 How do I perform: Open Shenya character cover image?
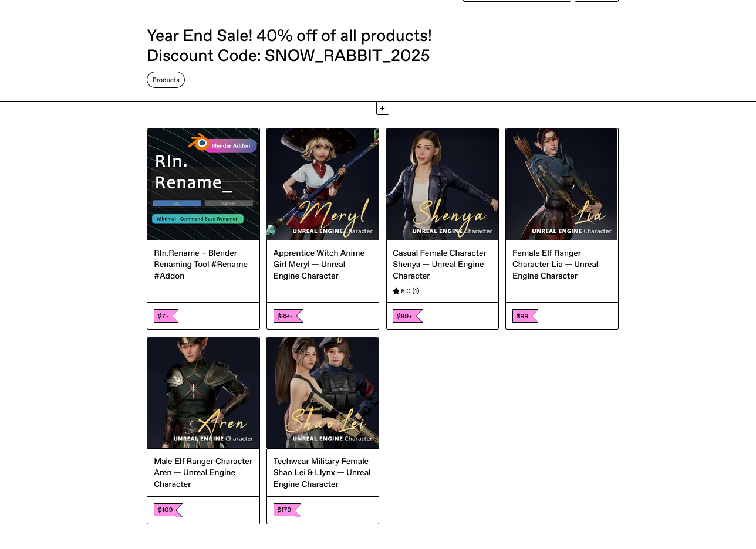(x=442, y=184)
